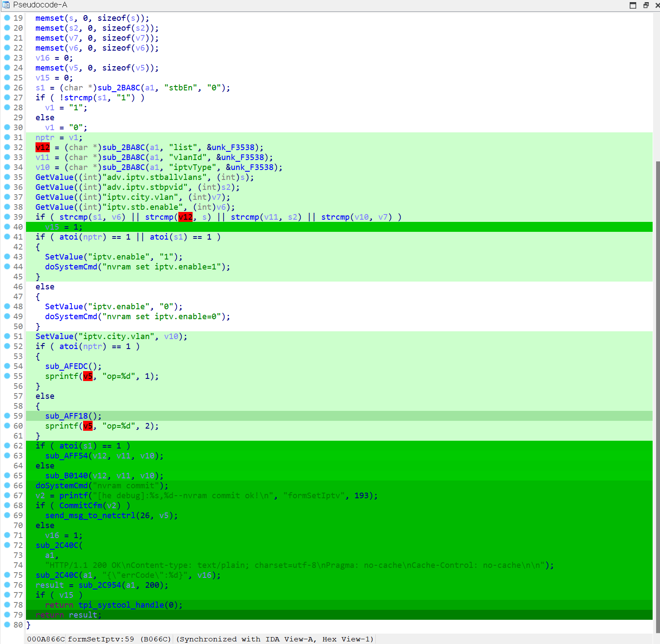Follow the sub_2BA8C call on line 26
Viewport: 660px width, 644px height.
tap(119, 88)
